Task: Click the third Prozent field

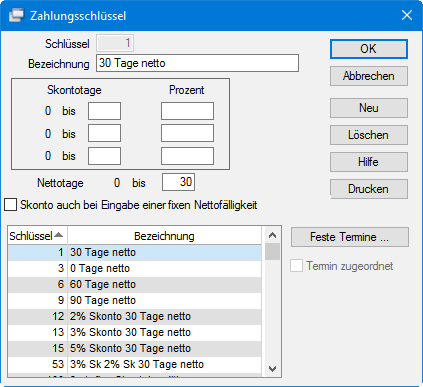Action: [187, 156]
